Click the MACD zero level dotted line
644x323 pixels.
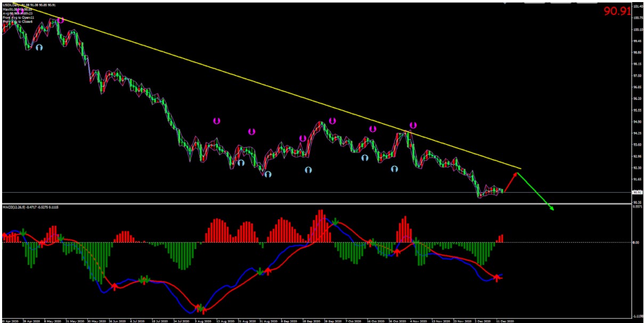[559, 242]
